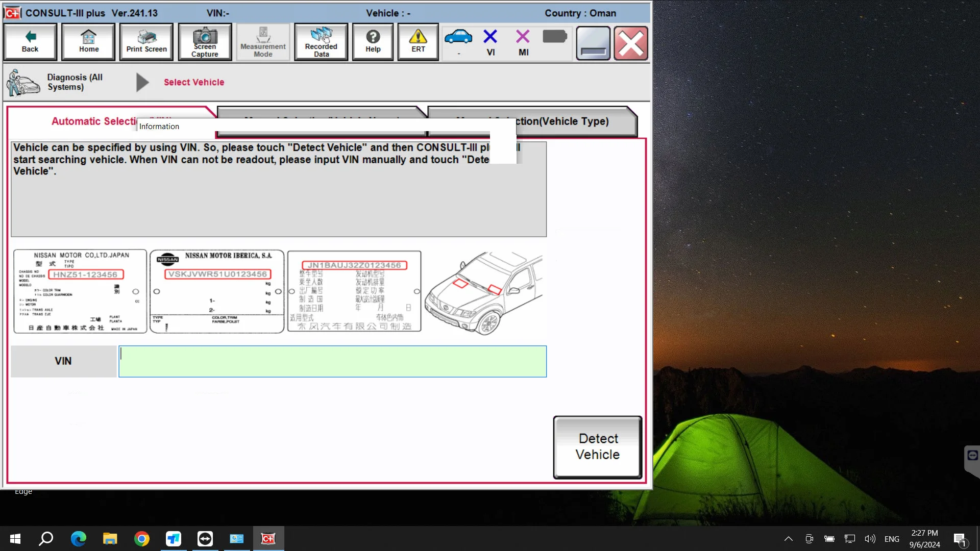Screen dimensions: 980x551
Task: Click the Select Vehicle breadcrumb step
Action: pyautogui.click(x=194, y=82)
